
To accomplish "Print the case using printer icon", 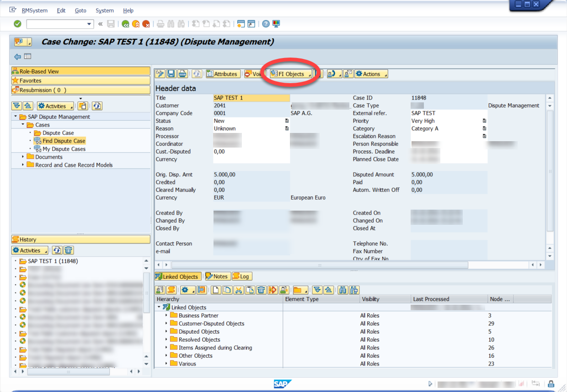I will click(x=182, y=74).
